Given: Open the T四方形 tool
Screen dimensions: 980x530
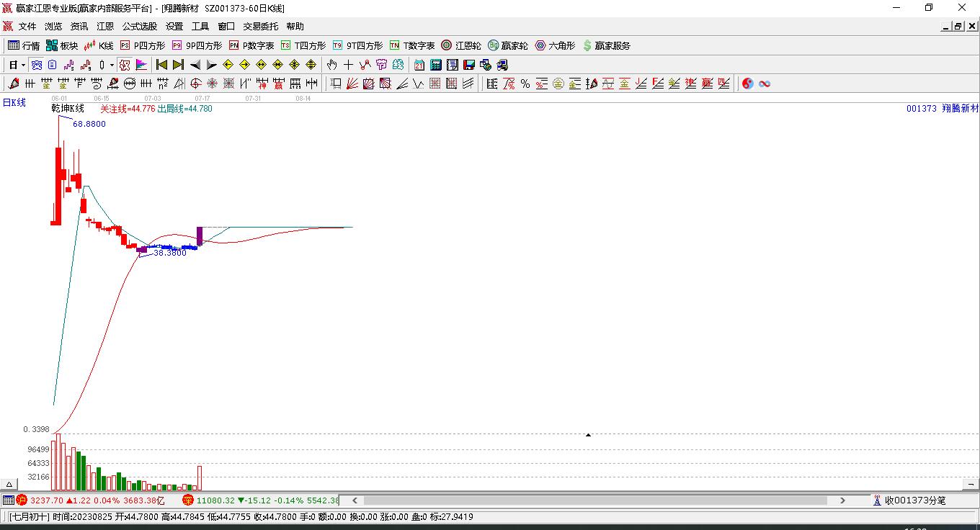Looking at the screenshot, I should coord(303,45).
